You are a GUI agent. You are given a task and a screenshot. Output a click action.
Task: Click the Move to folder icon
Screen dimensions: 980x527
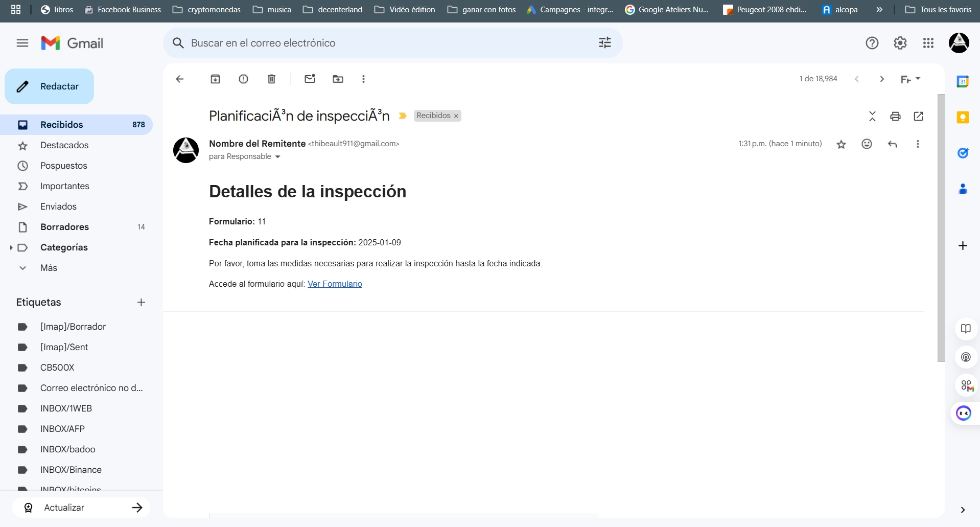[x=338, y=79]
